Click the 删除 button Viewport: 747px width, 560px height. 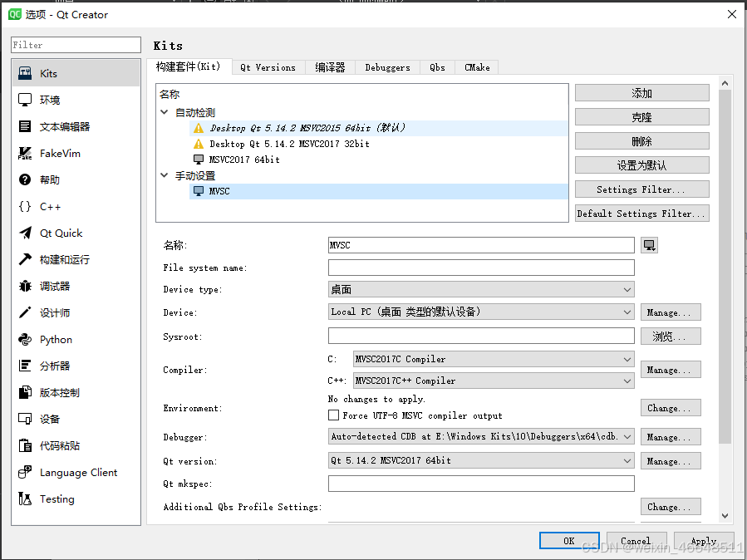(x=641, y=141)
